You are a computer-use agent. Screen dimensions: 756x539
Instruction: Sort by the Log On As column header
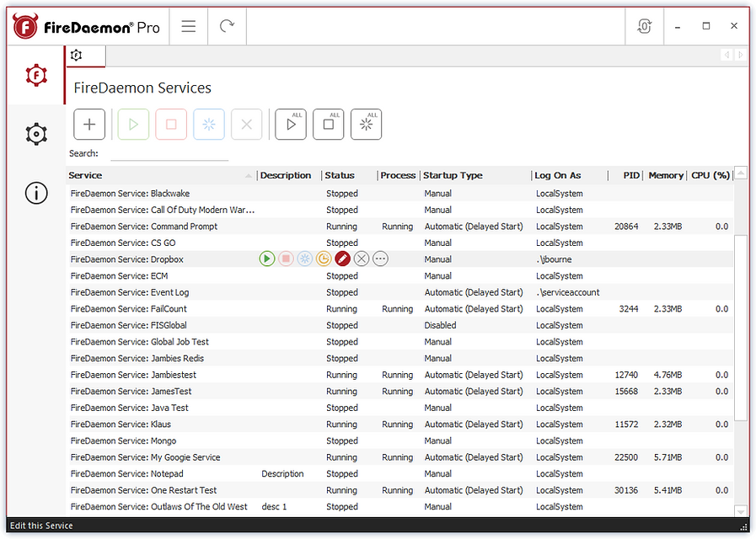click(570, 175)
